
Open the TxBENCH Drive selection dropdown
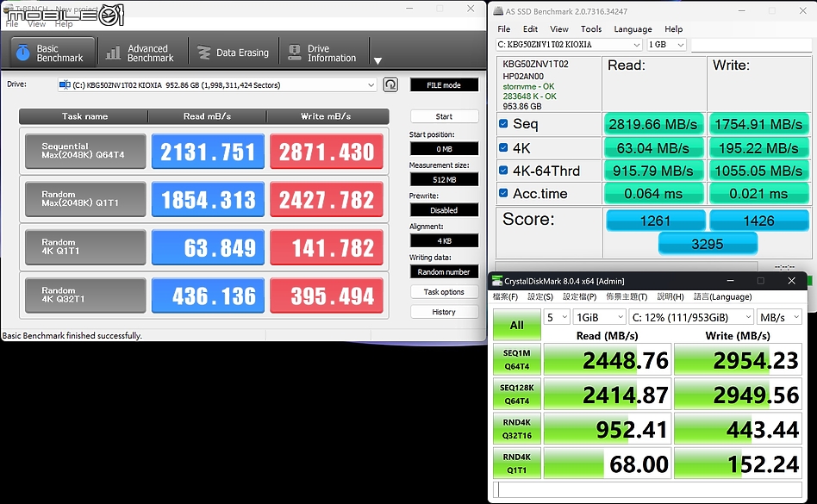pos(217,85)
